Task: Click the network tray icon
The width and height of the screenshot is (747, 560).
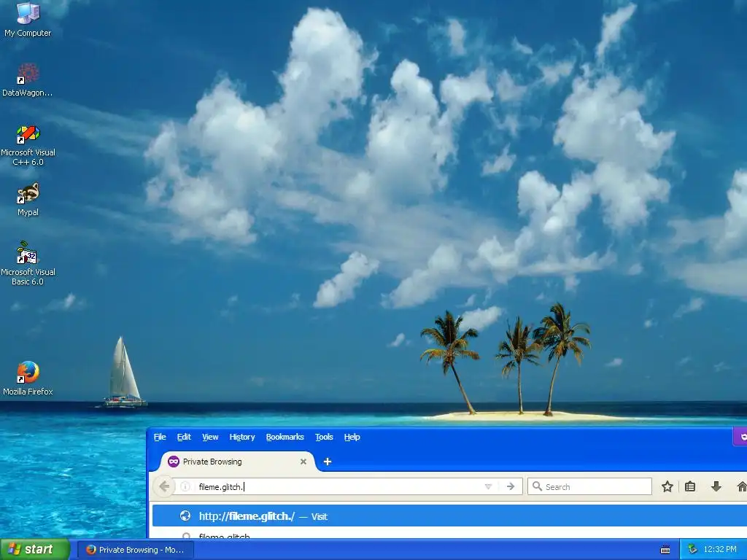Action: tap(692, 550)
